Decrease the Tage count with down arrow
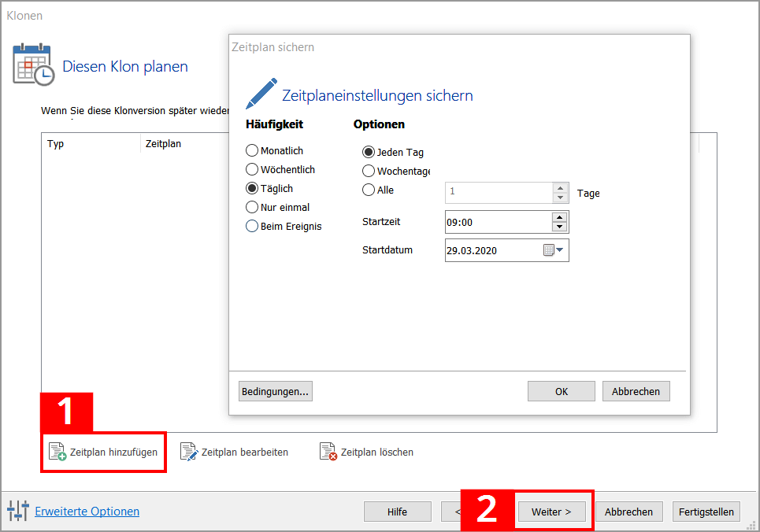This screenshot has height=532, width=760. [560, 198]
